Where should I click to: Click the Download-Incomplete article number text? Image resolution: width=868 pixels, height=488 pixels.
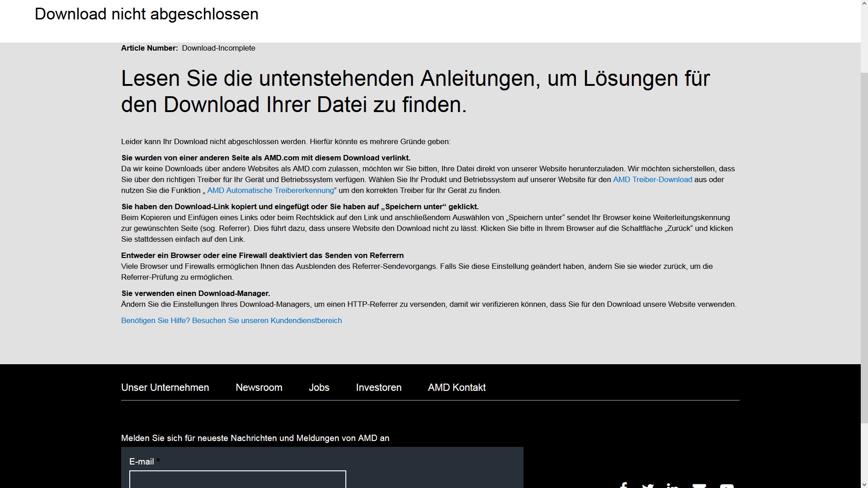[218, 48]
